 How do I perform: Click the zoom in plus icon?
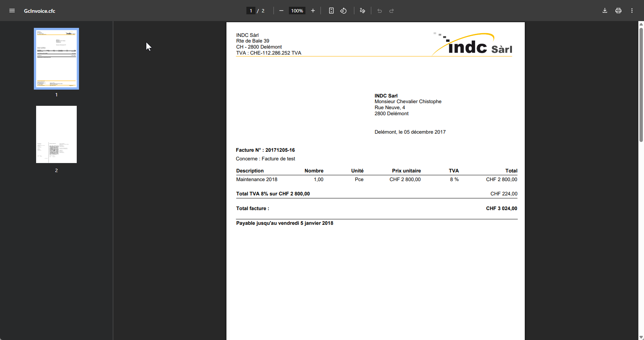tap(313, 11)
